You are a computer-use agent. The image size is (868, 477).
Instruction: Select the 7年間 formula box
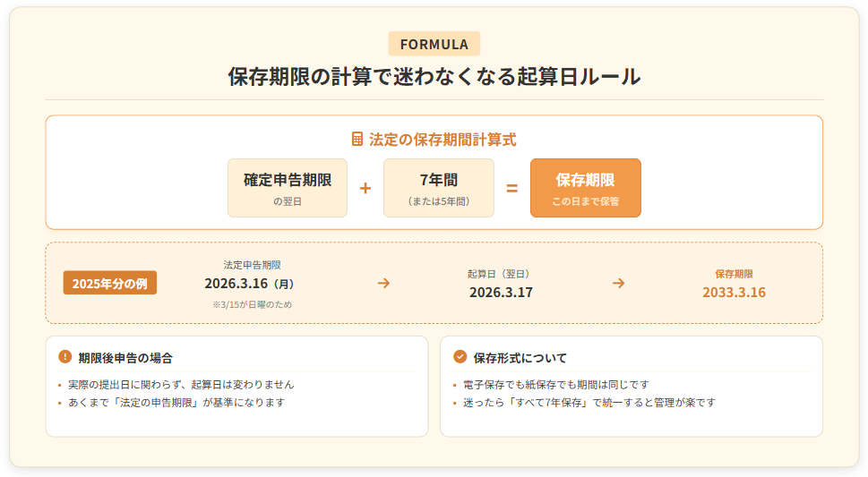coord(438,188)
